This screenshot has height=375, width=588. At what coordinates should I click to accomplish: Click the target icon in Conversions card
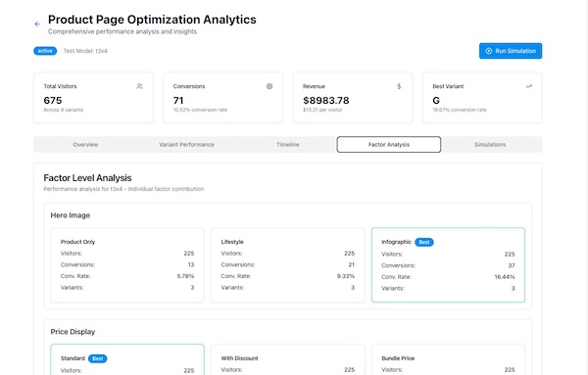pyautogui.click(x=269, y=86)
